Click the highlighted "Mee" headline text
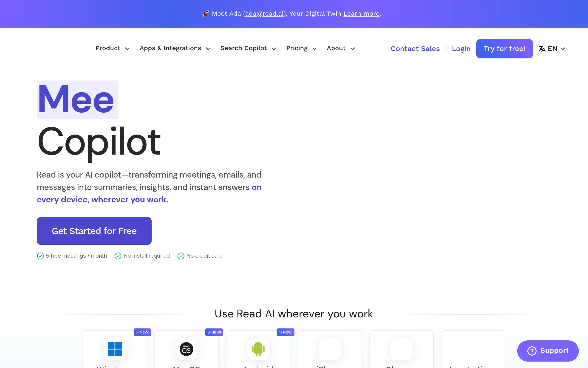 coord(77,100)
